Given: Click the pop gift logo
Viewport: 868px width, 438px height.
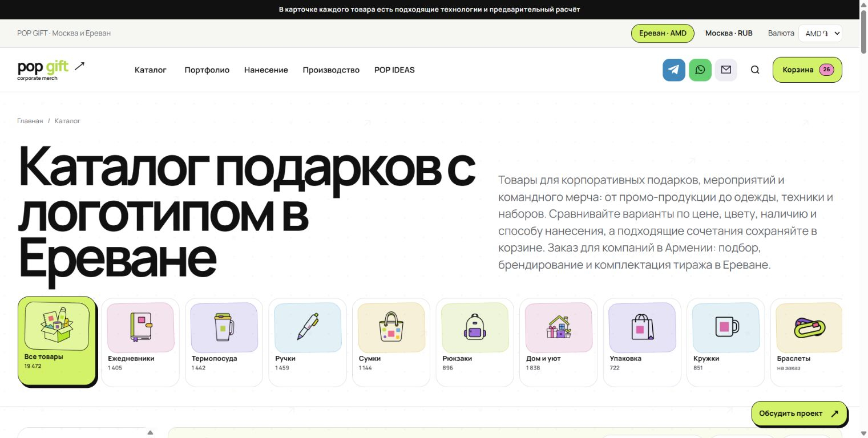Looking at the screenshot, I should point(51,70).
